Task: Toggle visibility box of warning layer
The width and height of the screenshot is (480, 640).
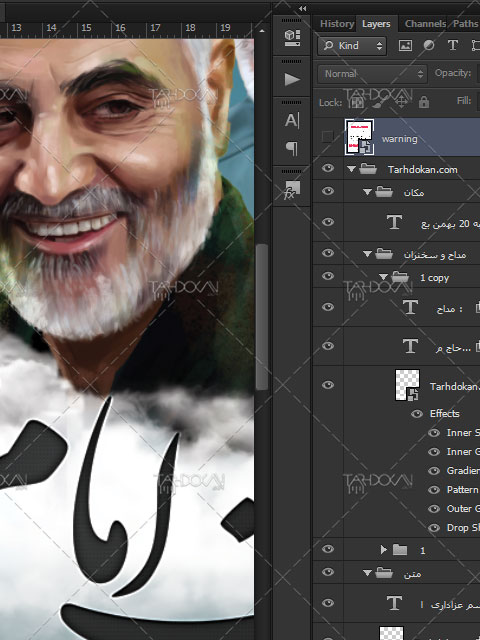Action: pyautogui.click(x=327, y=137)
